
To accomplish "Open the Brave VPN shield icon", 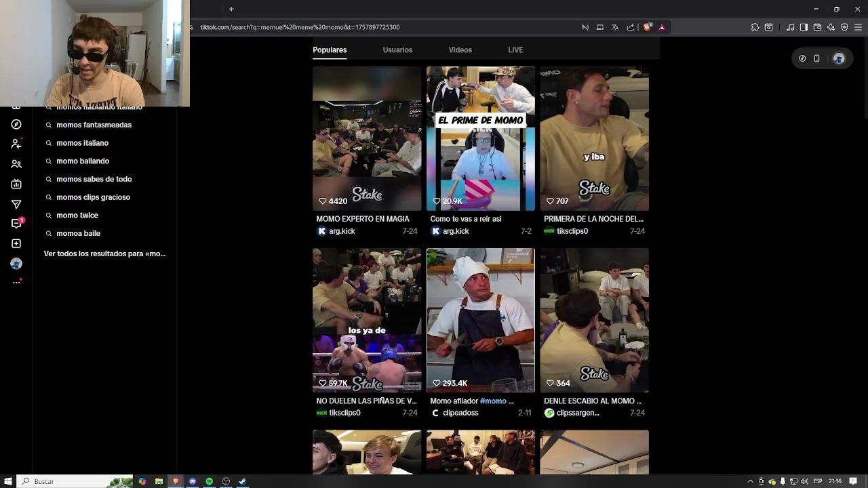I will 844,27.
